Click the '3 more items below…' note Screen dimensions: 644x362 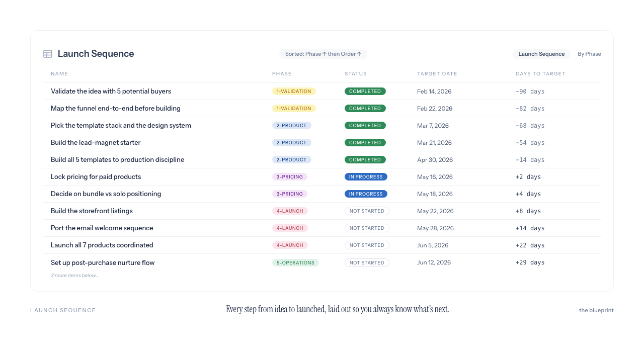point(74,276)
